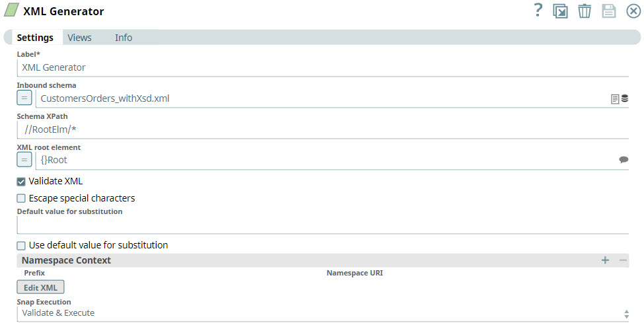Toggle the Inbound schema expression button
The image size is (644, 327).
[24, 98]
